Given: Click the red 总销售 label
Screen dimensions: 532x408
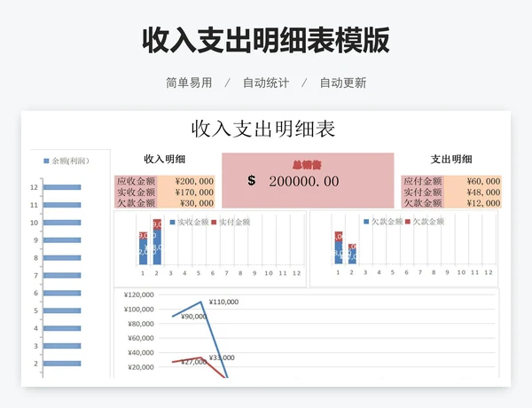Looking at the screenshot, I should [x=307, y=165].
